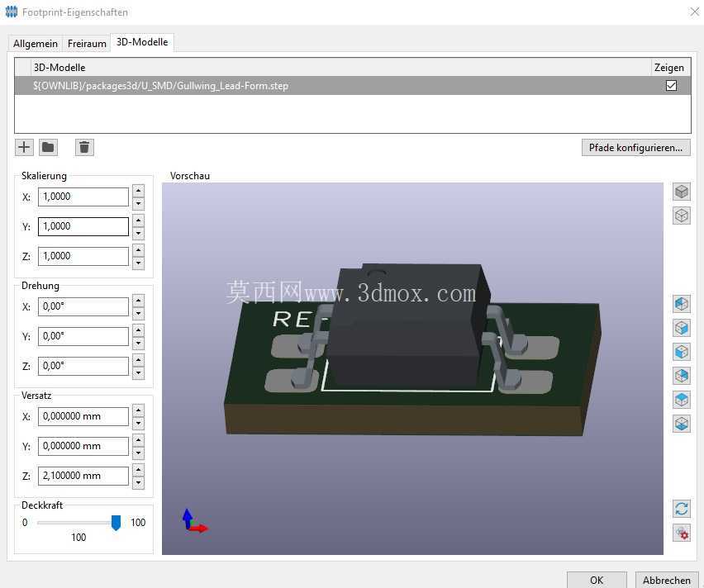
Task: Increase Versatz X spinner up arrow
Action: 138,410
